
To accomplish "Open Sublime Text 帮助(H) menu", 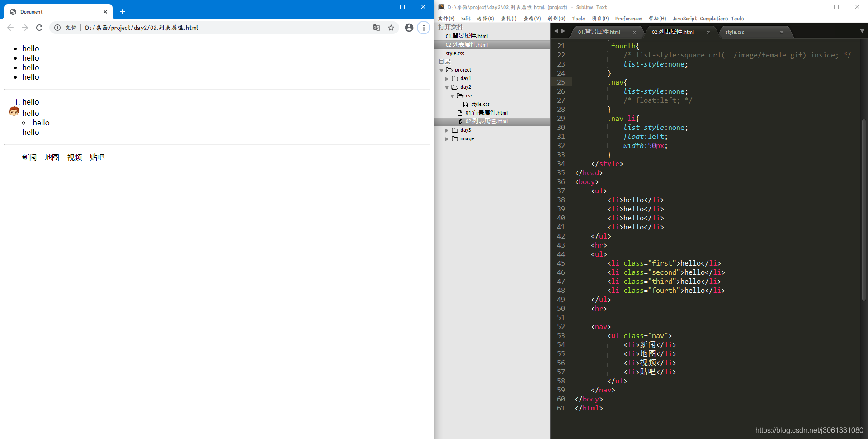I will pyautogui.click(x=657, y=19).
